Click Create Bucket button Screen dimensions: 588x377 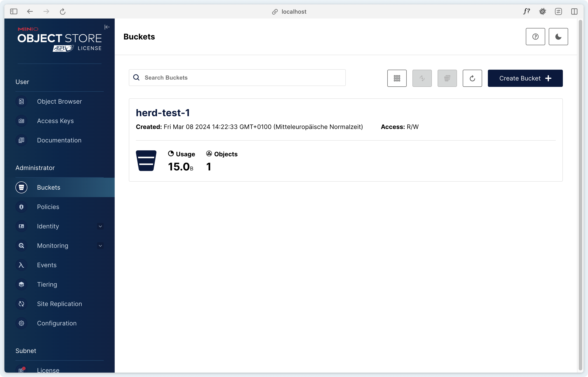[x=525, y=78]
